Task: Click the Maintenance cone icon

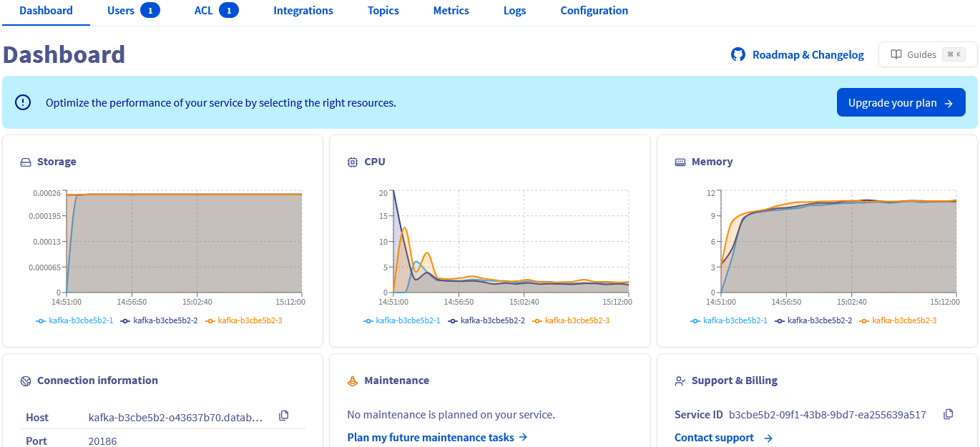Action: pyautogui.click(x=352, y=380)
